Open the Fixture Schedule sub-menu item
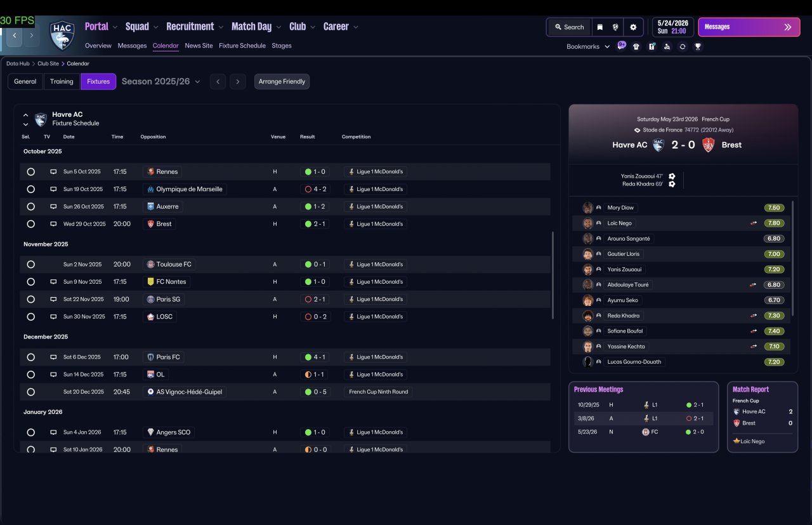This screenshot has width=812, height=525. pyautogui.click(x=242, y=46)
